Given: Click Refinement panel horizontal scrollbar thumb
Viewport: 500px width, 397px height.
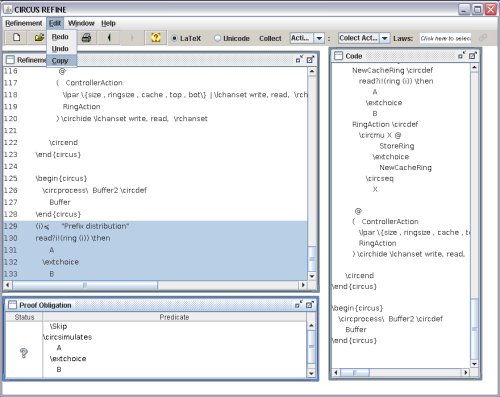Looking at the screenshot, I should pyautogui.click(x=85, y=285).
